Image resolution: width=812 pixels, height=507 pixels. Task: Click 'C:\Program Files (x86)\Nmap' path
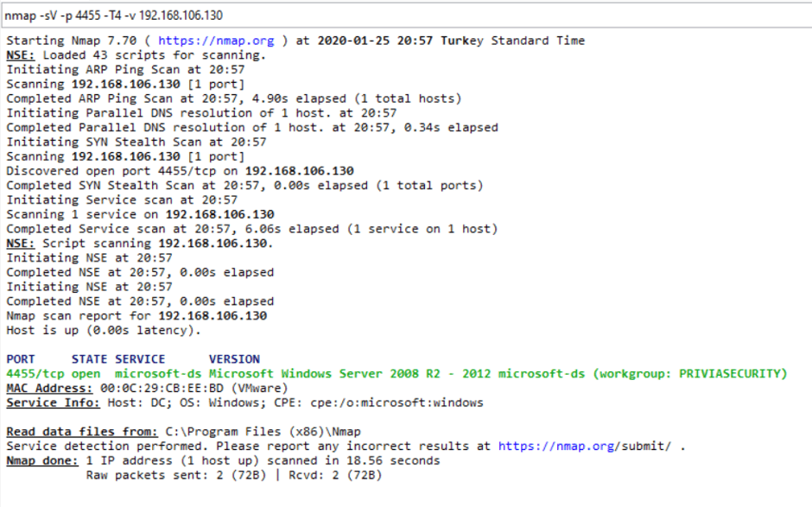point(263,433)
